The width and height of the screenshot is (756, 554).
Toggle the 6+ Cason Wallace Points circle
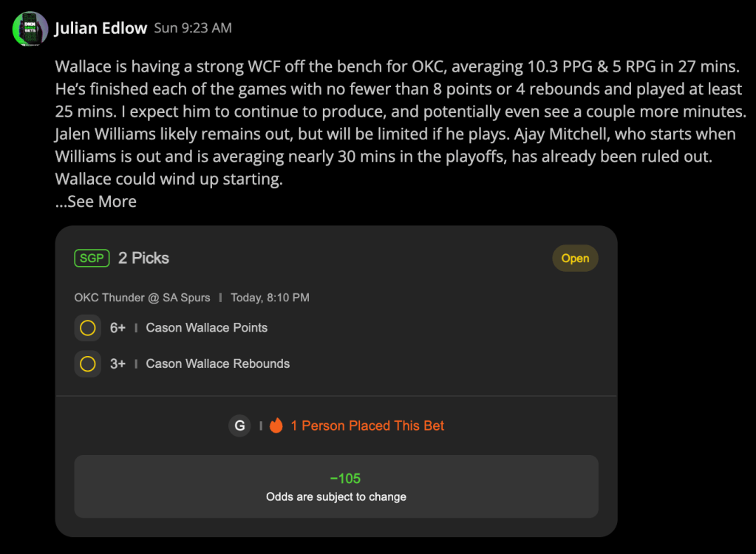88,328
